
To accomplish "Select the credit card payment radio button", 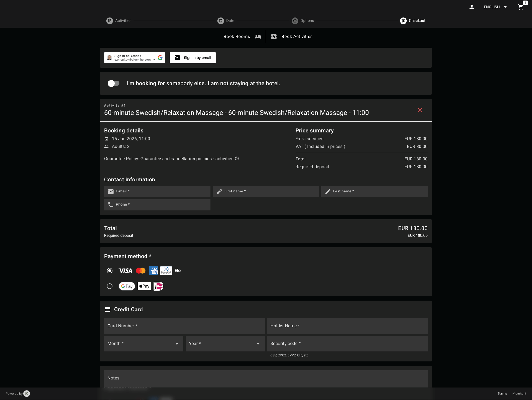I will coord(110,271).
